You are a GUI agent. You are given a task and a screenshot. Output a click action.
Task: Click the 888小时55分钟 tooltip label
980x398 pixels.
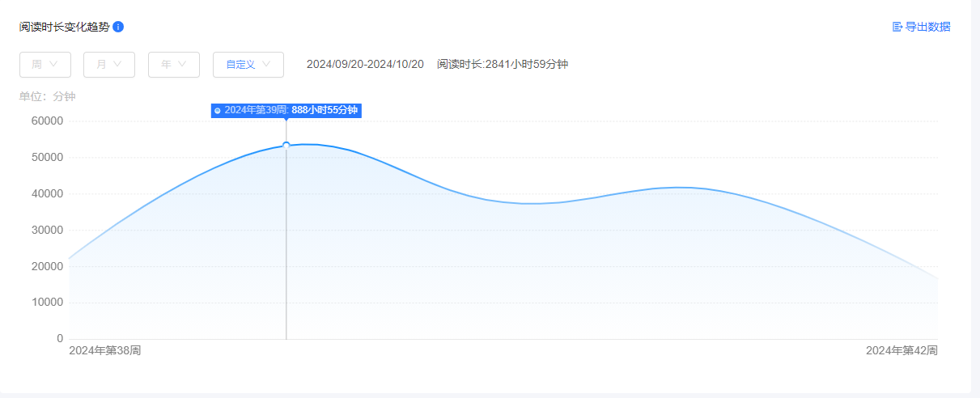(x=325, y=110)
